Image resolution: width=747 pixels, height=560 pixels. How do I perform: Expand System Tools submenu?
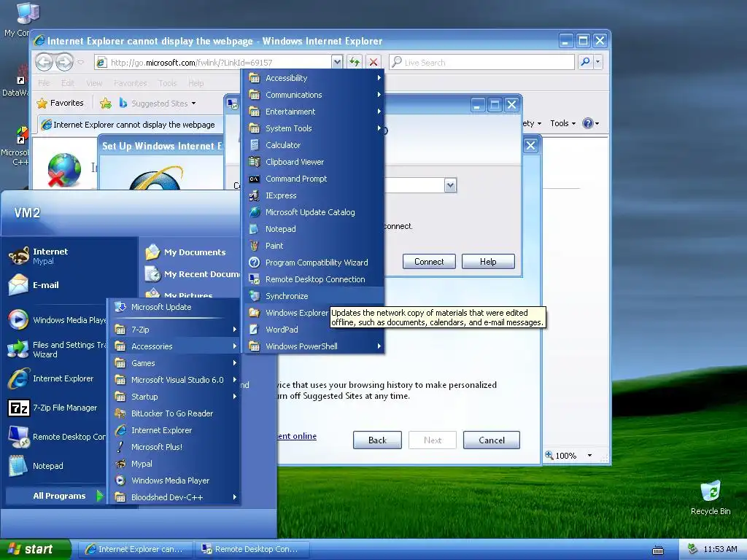click(x=314, y=128)
